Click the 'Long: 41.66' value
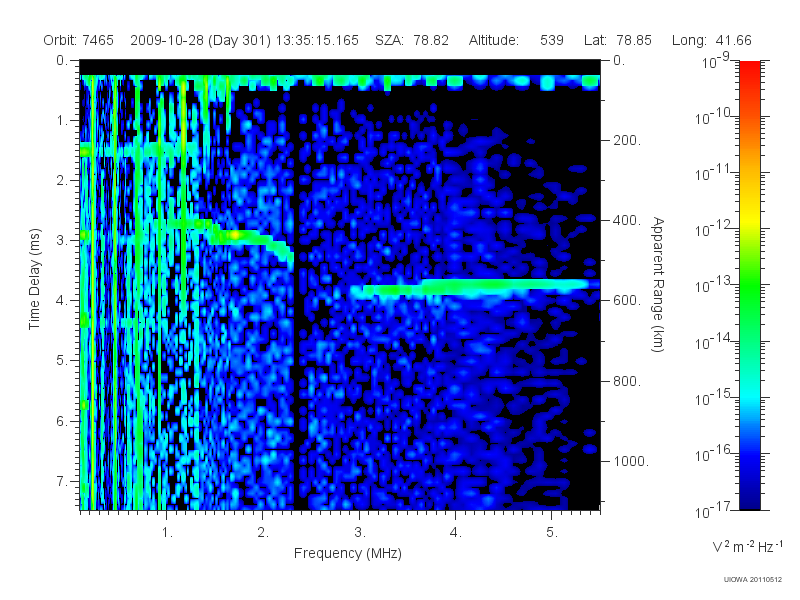The image size is (800, 600). click(712, 40)
